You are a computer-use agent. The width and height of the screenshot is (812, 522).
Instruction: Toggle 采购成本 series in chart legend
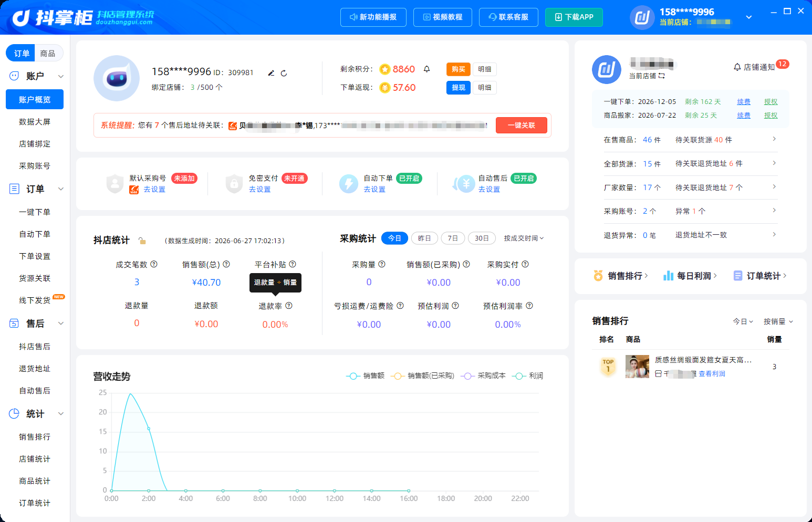click(484, 376)
